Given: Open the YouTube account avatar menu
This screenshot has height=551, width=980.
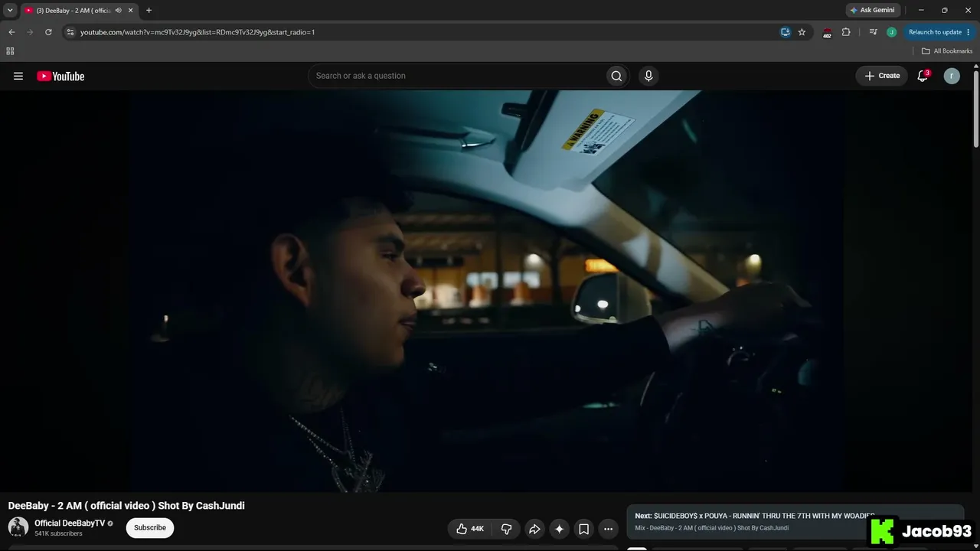Looking at the screenshot, I should 952,76.
